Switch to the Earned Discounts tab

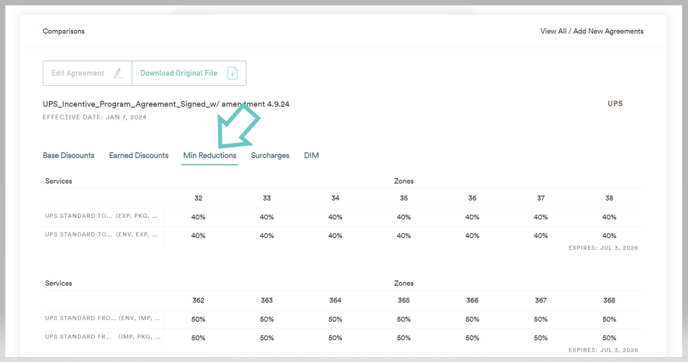139,155
